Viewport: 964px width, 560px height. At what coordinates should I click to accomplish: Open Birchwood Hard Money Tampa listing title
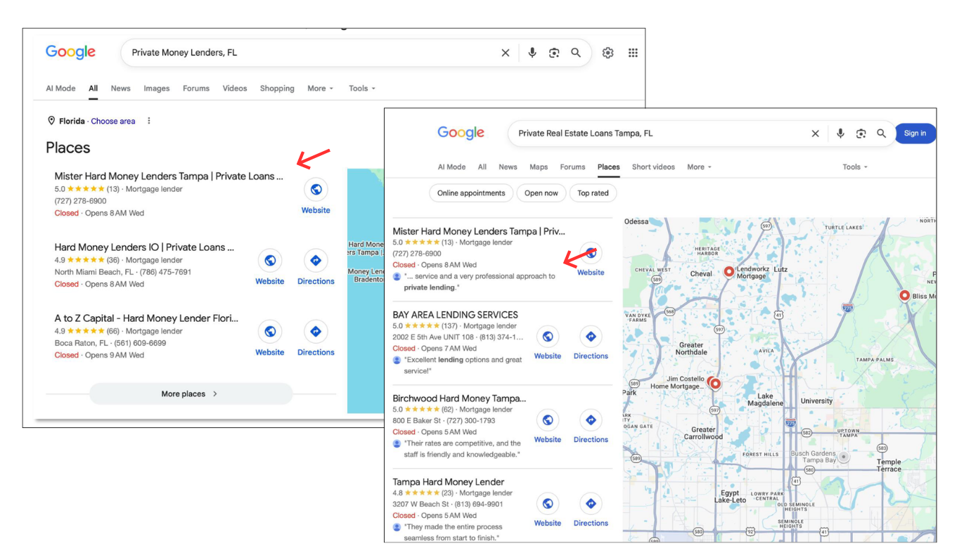[459, 398]
